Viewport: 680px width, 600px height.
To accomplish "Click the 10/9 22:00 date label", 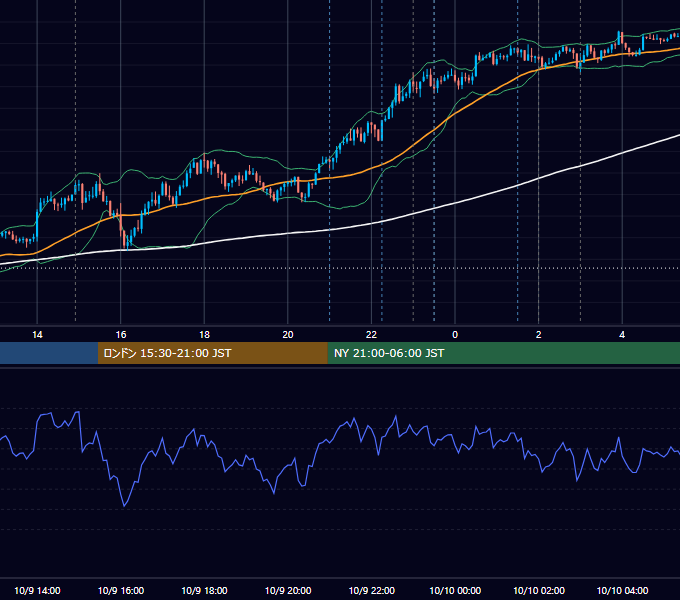I will [372, 590].
